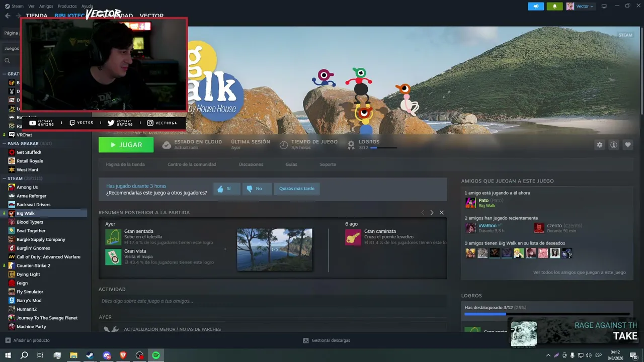The width and height of the screenshot is (644, 362).
Task: Click the Gran sentada achievement icon
Action: point(113,237)
